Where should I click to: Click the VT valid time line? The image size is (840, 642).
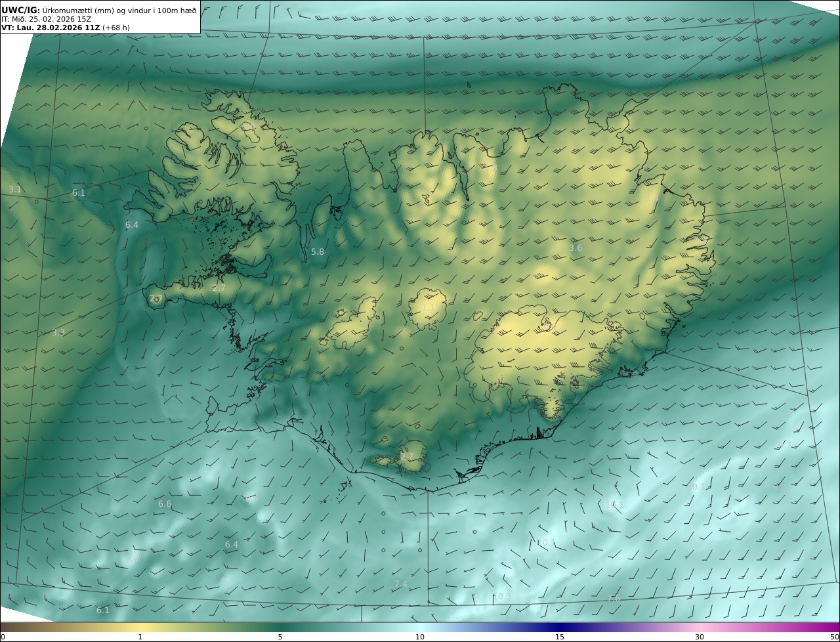click(x=66, y=28)
